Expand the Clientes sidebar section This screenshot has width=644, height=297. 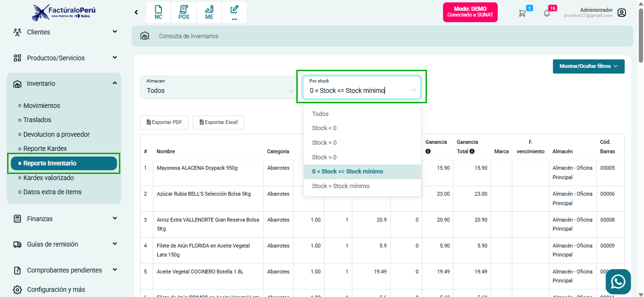[64, 32]
